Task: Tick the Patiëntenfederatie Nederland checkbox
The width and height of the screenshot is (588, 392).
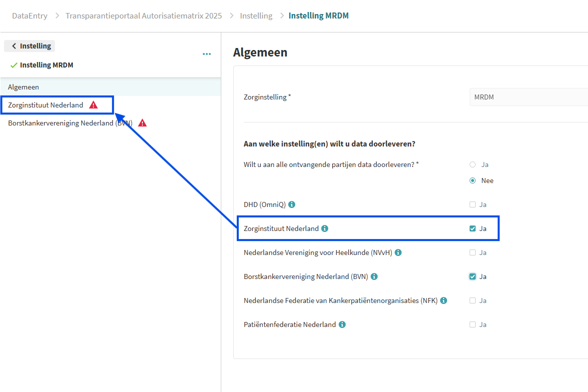Action: [473, 324]
